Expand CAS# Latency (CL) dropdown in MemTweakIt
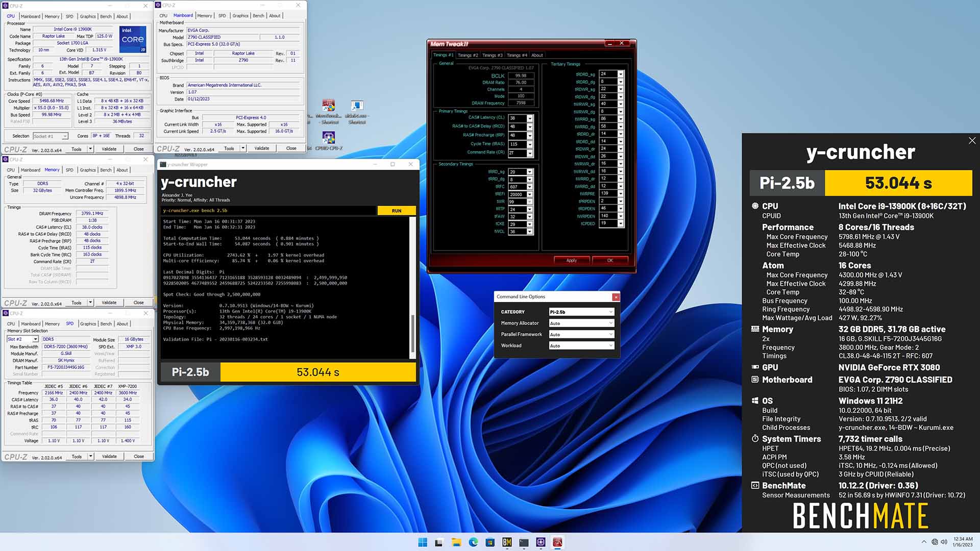Viewport: 980px width, 551px height. pos(529,118)
